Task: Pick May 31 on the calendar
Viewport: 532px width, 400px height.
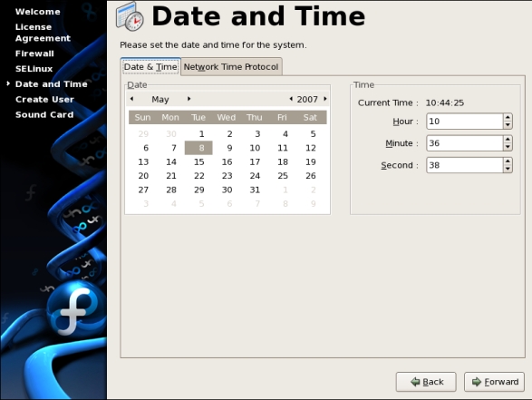Action: (255, 190)
